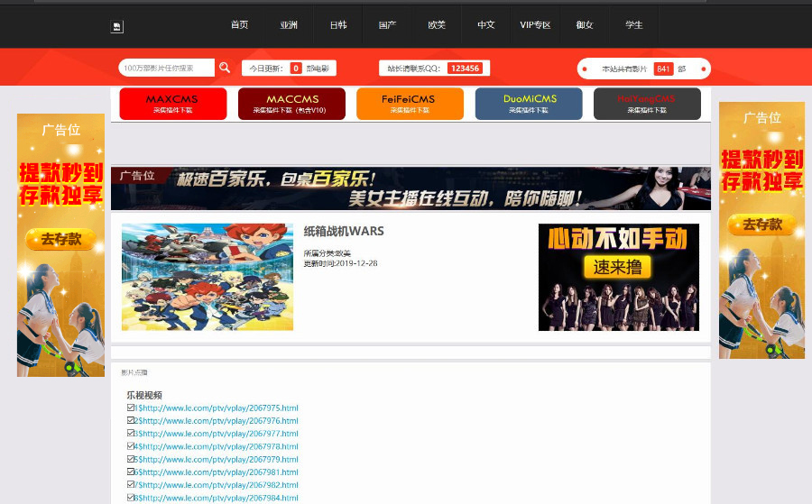
Task: Toggle checkbox for episode 5 link
Action: click(131, 459)
